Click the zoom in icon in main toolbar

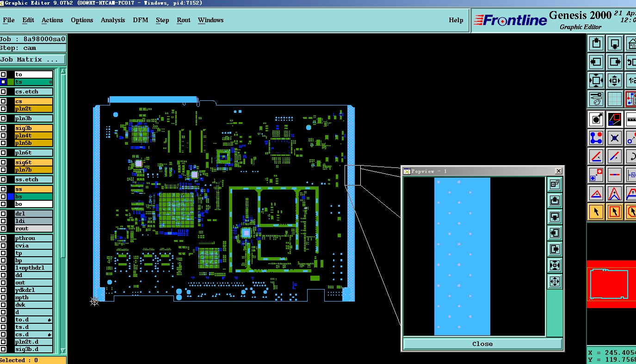(596, 80)
